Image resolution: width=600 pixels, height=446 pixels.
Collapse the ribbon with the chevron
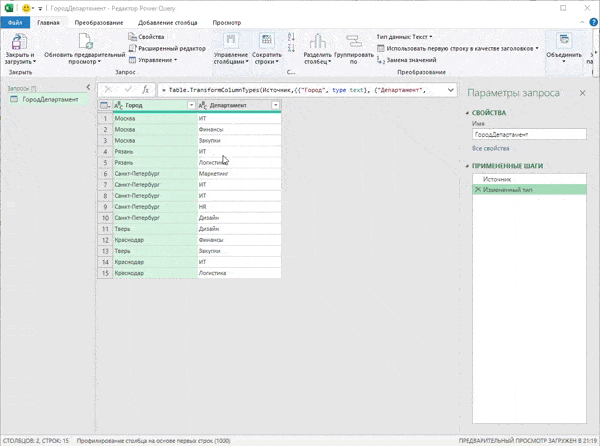(x=582, y=22)
